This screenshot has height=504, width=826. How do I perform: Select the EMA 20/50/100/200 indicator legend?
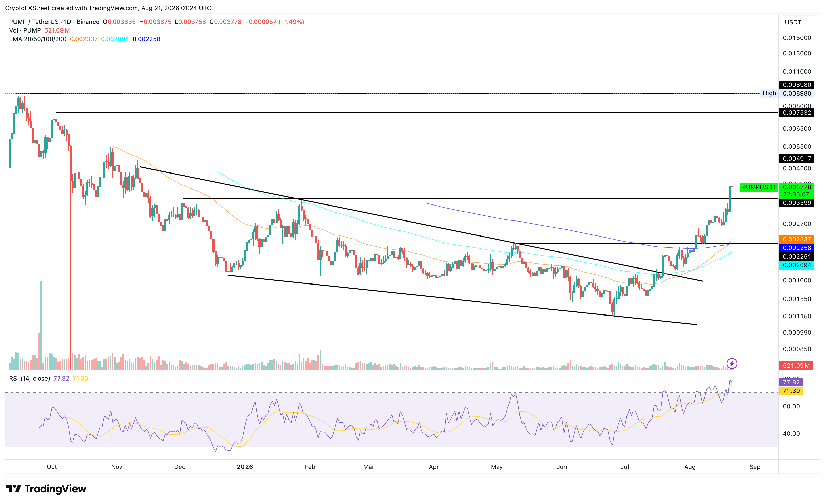(38, 39)
